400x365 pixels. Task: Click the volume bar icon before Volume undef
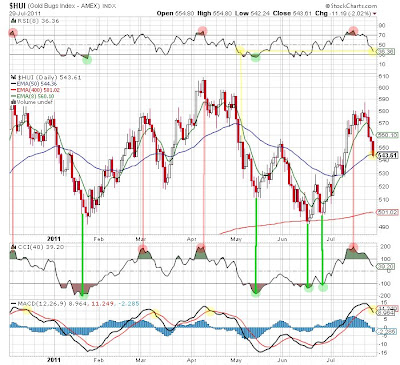pyautogui.click(x=13, y=102)
